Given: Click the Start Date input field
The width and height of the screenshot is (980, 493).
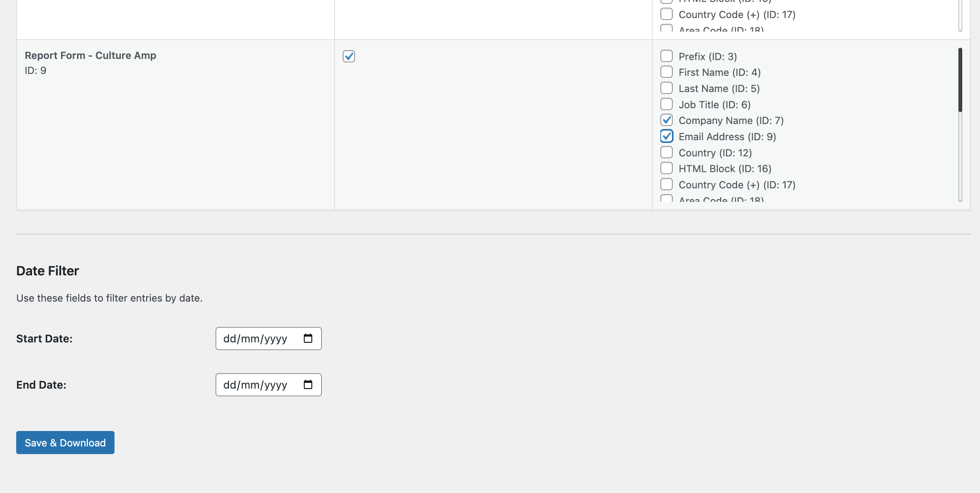Looking at the screenshot, I should [x=269, y=339].
